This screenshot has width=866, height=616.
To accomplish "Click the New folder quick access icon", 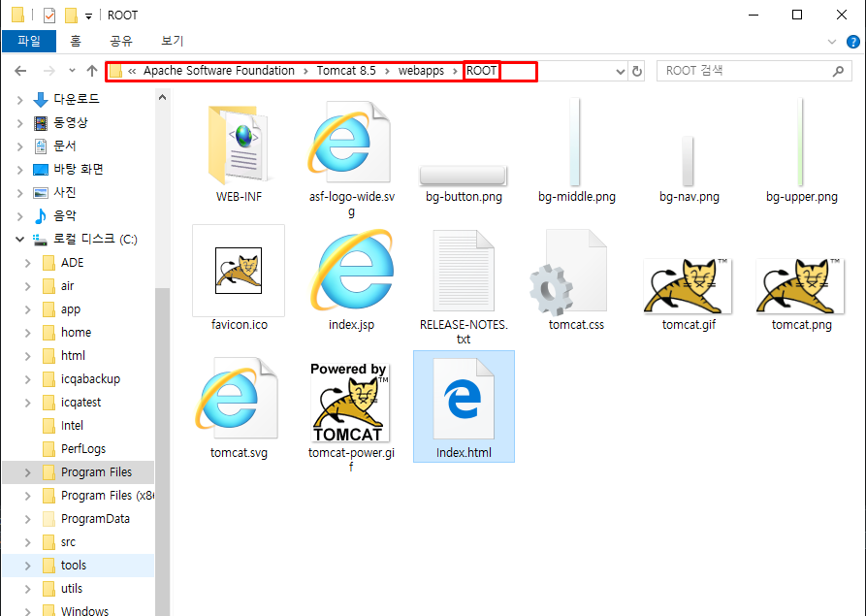I will click(71, 15).
